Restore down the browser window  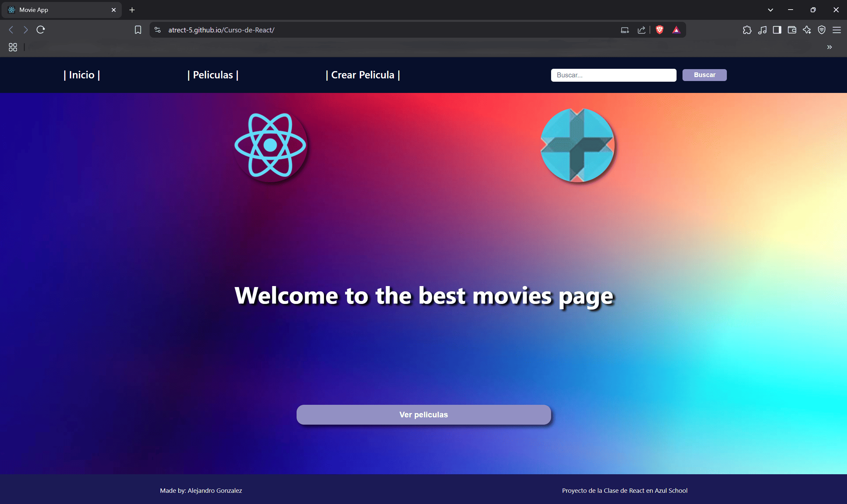coord(813,10)
